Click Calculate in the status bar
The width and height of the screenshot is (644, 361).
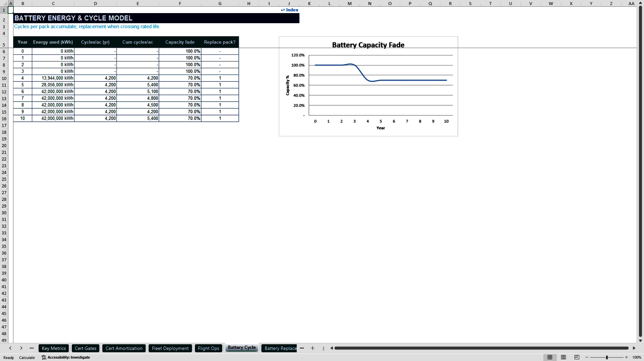[27, 358]
